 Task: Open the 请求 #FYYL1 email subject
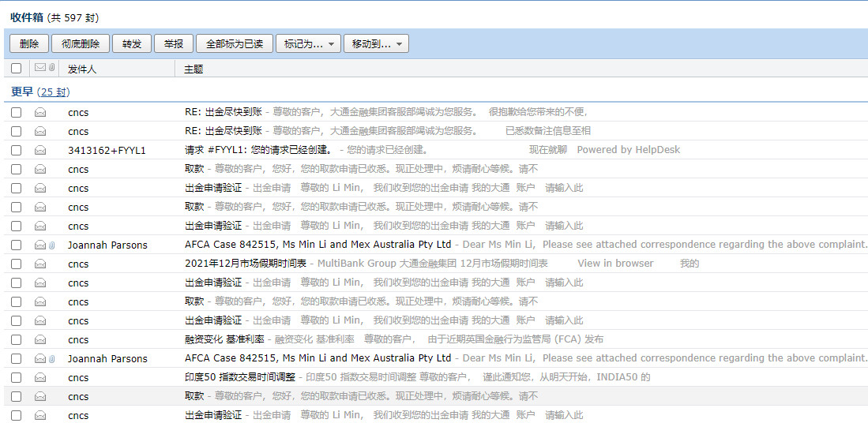(258, 150)
